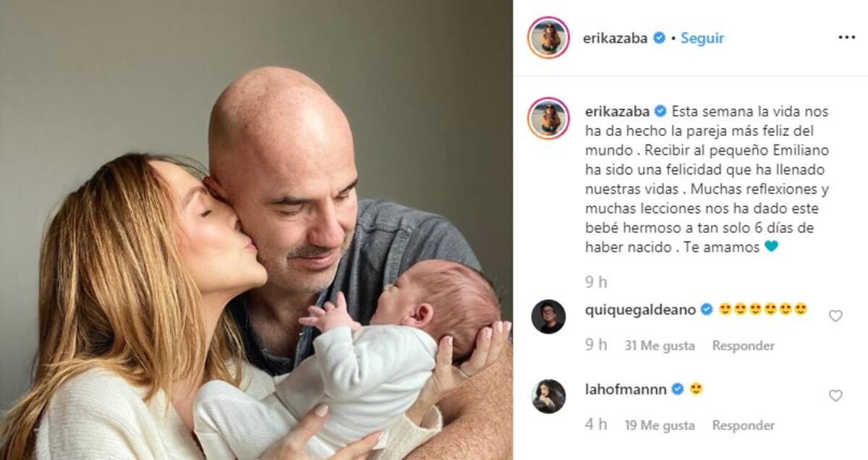
Task: View the 19 Me gusta likes
Action: pyautogui.click(x=659, y=425)
